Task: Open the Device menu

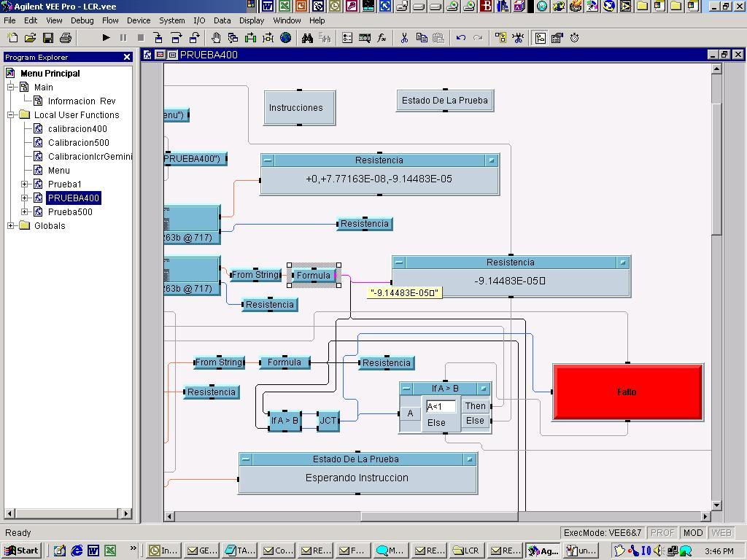Action: (139, 20)
